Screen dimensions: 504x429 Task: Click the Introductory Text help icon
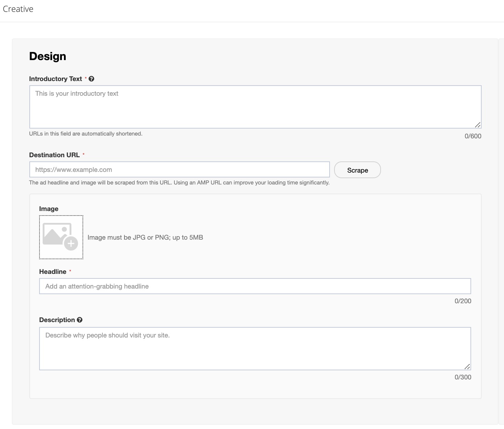(92, 79)
